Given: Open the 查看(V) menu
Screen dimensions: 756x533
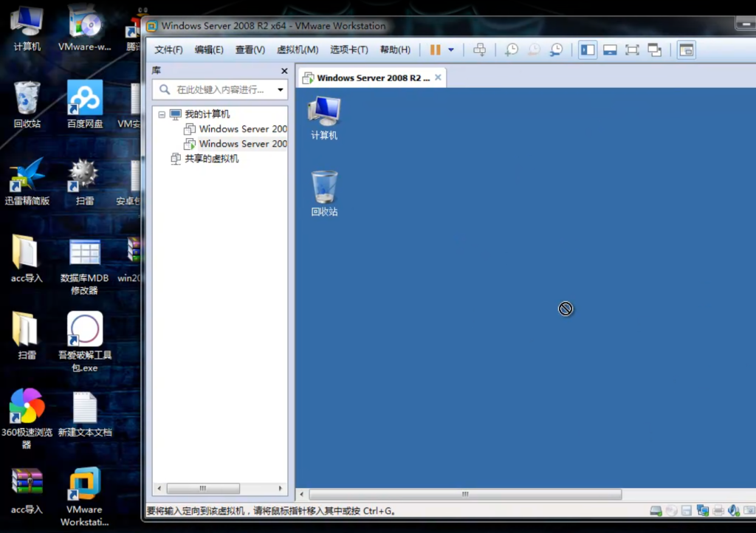Looking at the screenshot, I should [x=250, y=49].
